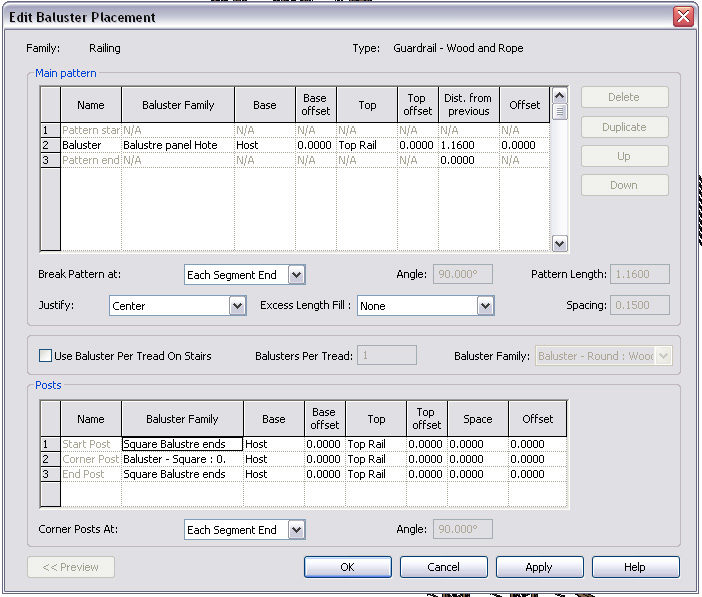Enable Use Baluster Per Tread On Stairs

[x=45, y=356]
